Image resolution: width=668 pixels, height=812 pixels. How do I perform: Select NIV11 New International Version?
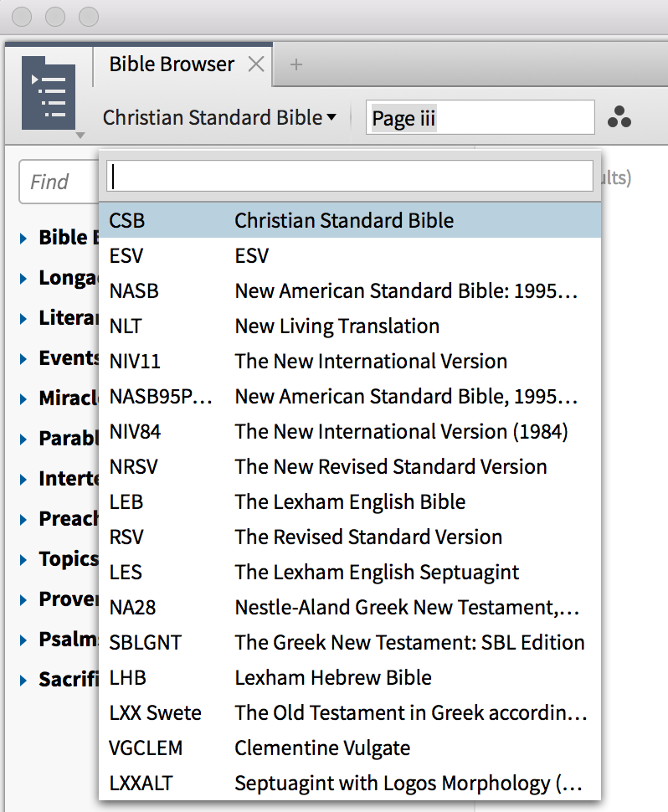coord(350,362)
